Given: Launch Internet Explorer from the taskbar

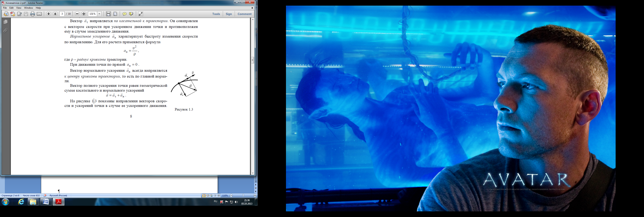Looking at the screenshot, I should 21,202.
